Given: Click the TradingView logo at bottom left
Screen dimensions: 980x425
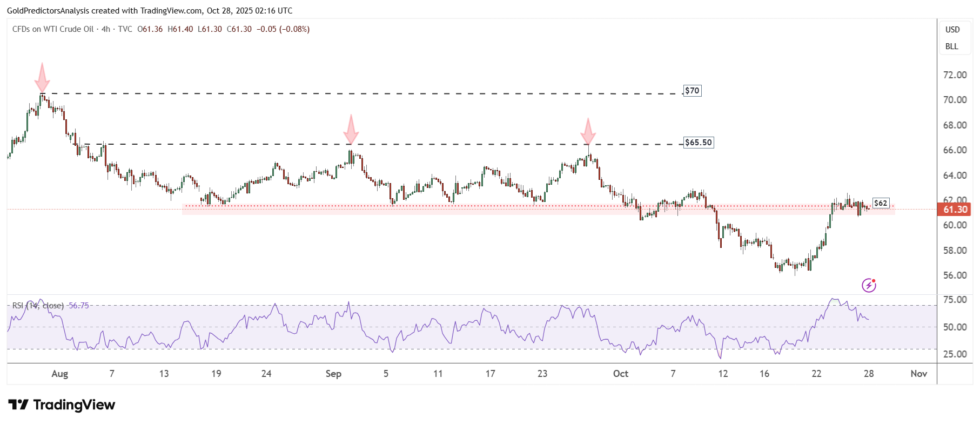Looking at the screenshot, I should [x=62, y=405].
